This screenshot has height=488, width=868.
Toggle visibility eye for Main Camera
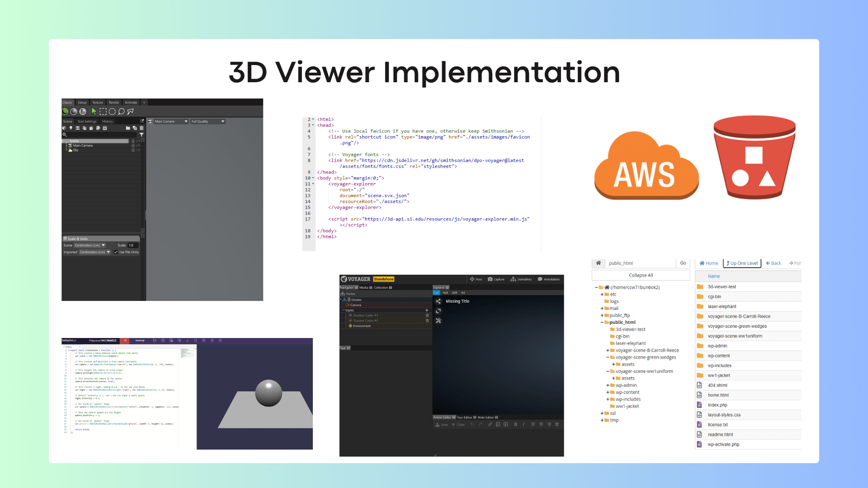pos(138,145)
